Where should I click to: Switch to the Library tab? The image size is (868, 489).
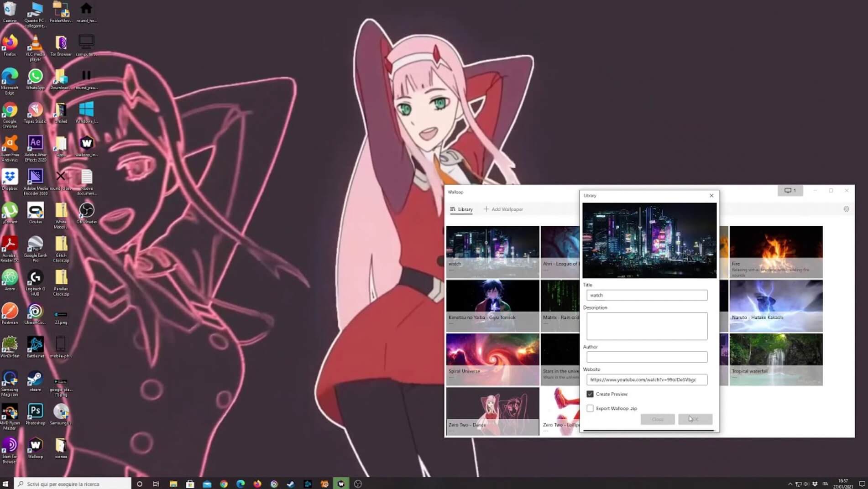pyautogui.click(x=461, y=209)
